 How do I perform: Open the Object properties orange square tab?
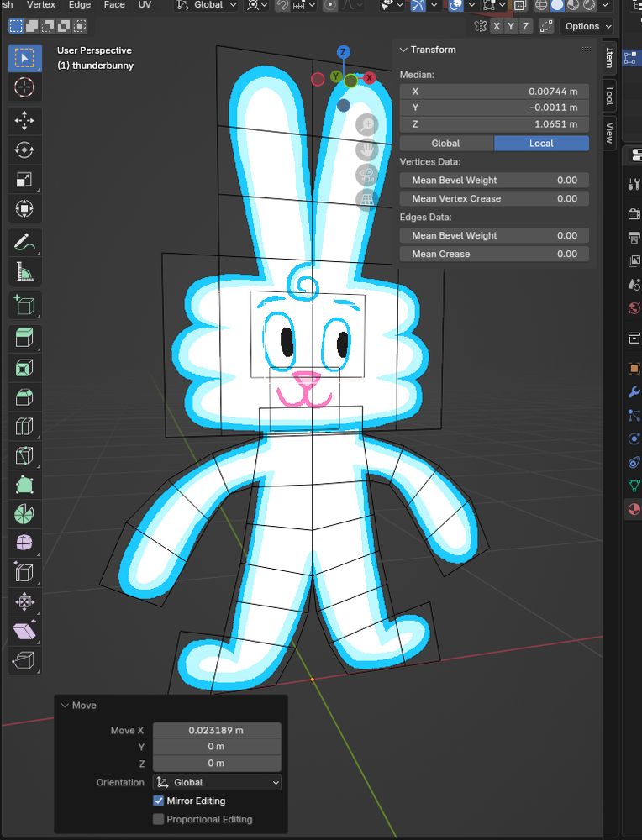point(634,368)
